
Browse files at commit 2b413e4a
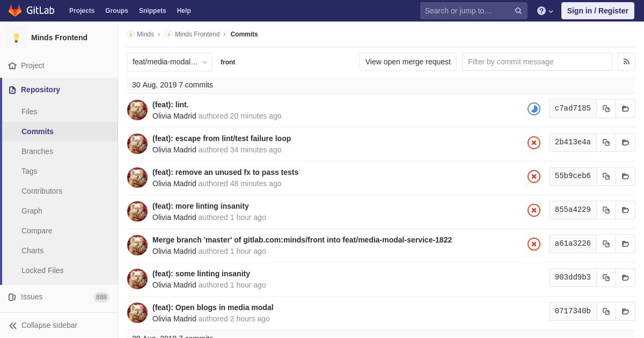tap(625, 142)
